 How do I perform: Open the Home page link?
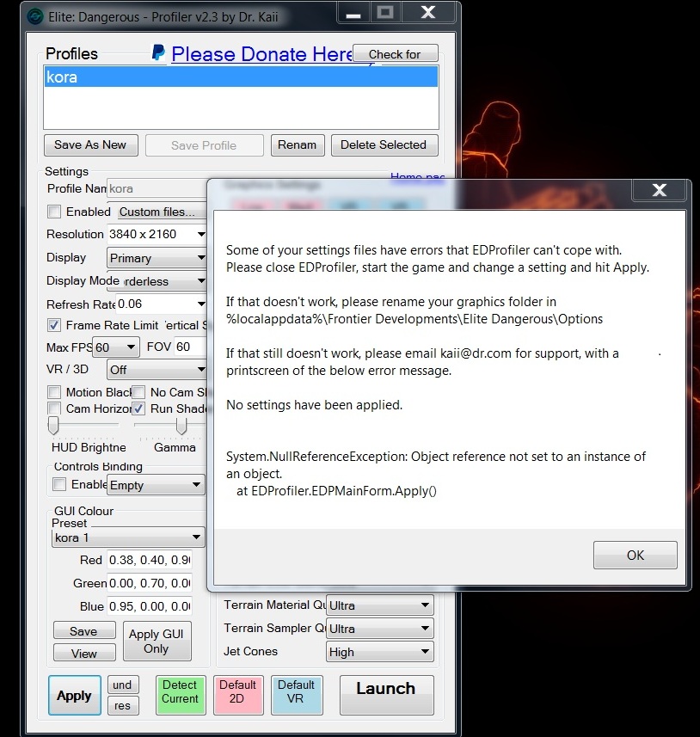pyautogui.click(x=417, y=176)
